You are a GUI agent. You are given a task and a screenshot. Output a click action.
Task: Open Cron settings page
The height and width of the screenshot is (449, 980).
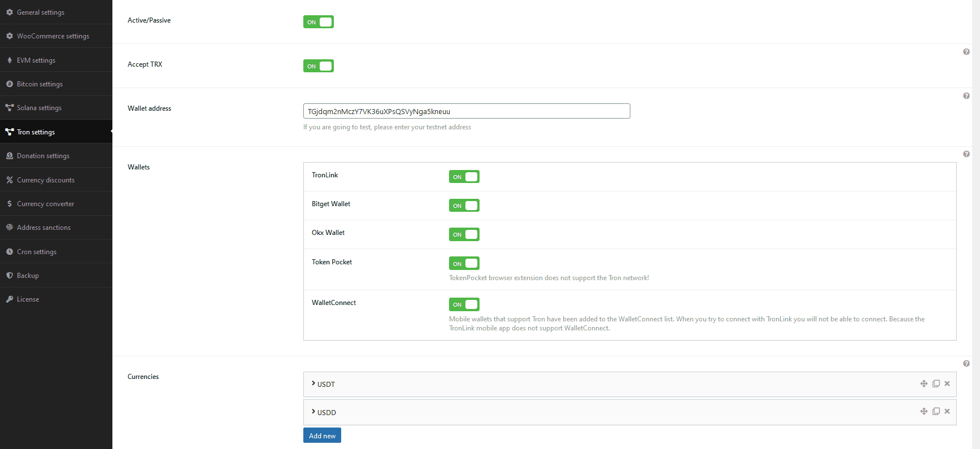pos(56,252)
